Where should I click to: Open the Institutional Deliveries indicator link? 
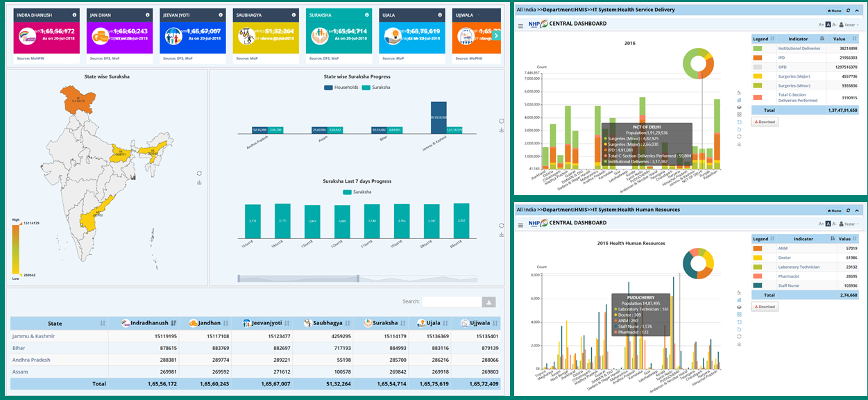point(799,49)
